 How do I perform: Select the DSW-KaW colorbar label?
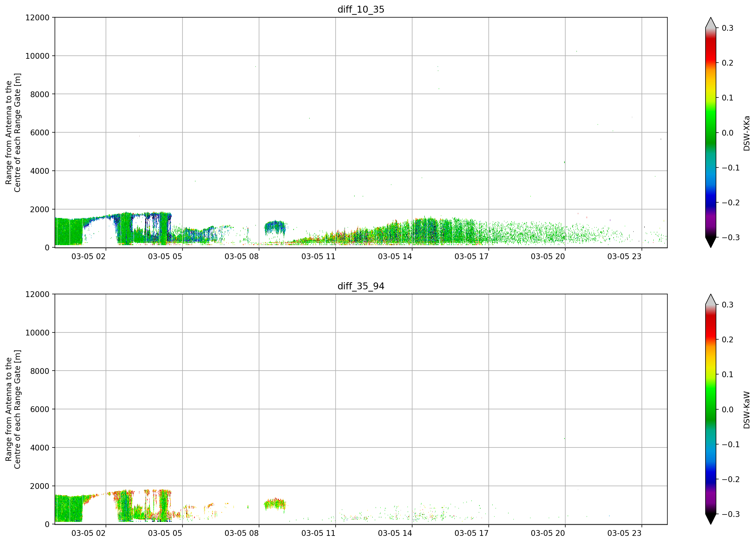coord(746,410)
